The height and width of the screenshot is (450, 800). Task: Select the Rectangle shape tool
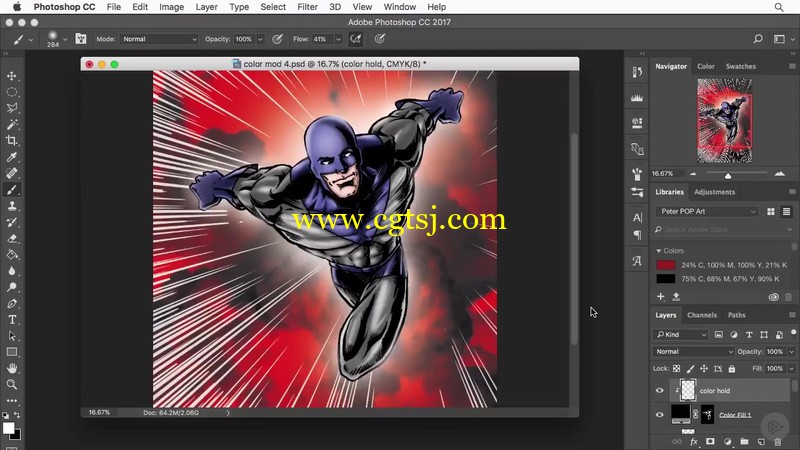click(12, 352)
